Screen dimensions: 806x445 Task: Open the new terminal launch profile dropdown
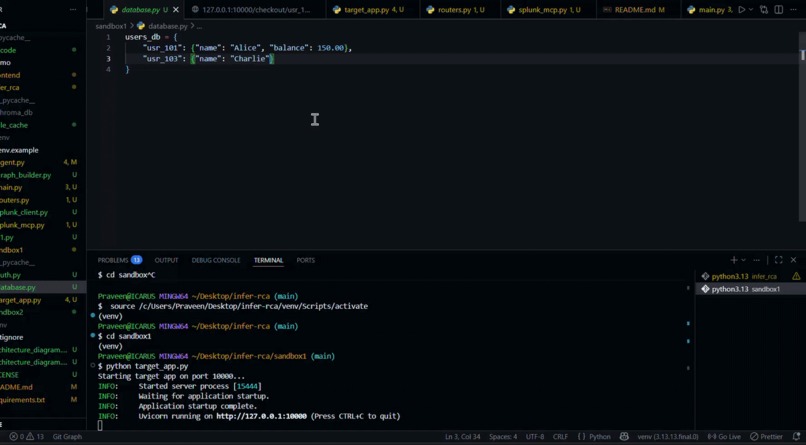(743, 260)
